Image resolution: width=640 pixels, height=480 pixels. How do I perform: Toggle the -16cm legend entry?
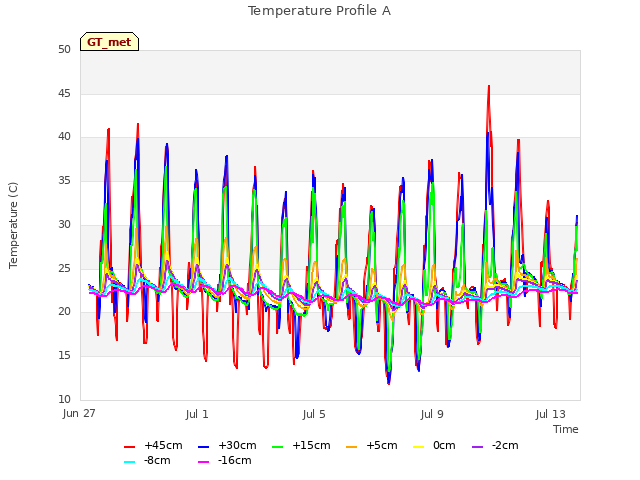click(224, 461)
